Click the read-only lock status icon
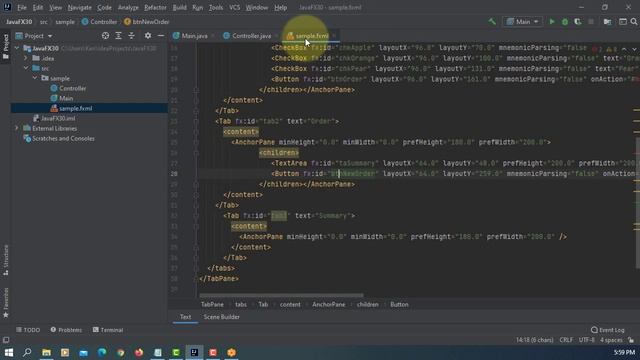 point(631,340)
